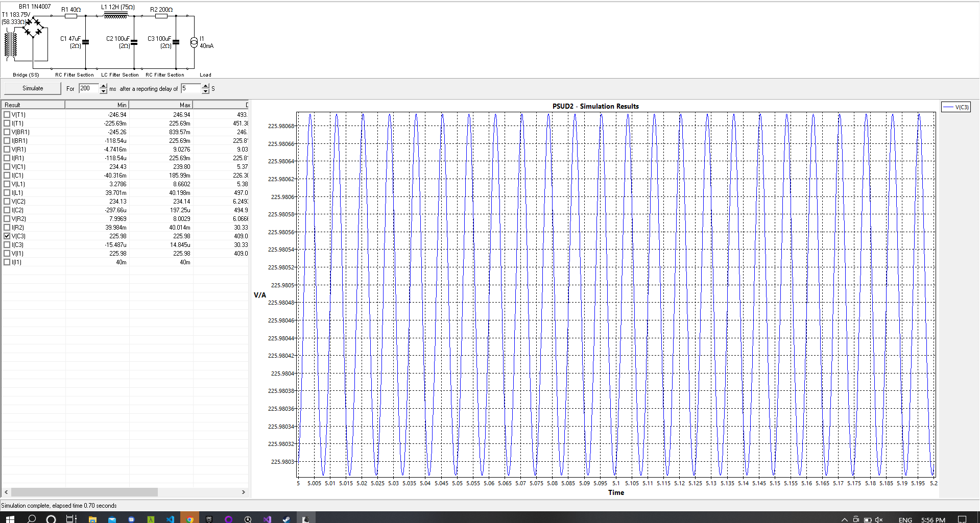Select the I(C3) row label
Viewport: 980px width, 523px height.
point(18,245)
